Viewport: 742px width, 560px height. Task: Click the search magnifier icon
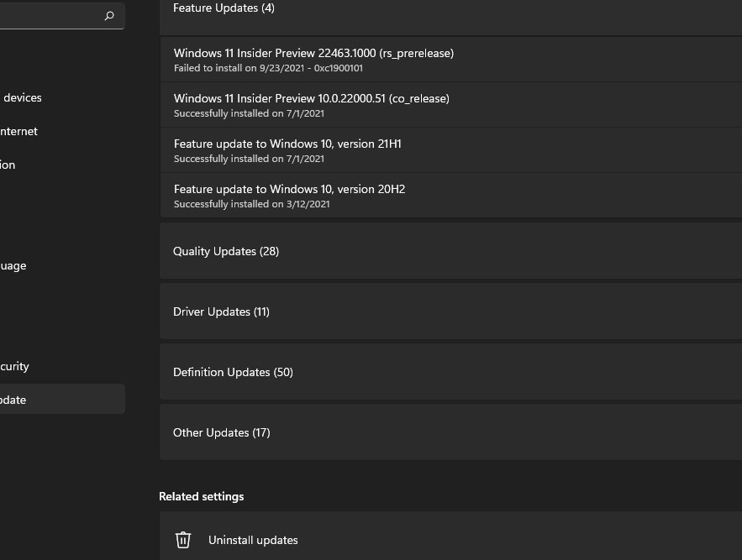108,15
